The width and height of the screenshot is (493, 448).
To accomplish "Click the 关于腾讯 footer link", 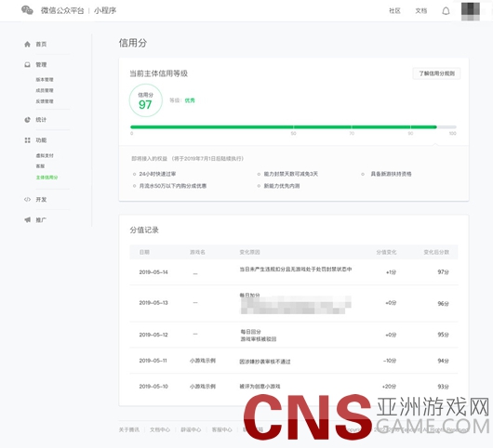I will (129, 429).
